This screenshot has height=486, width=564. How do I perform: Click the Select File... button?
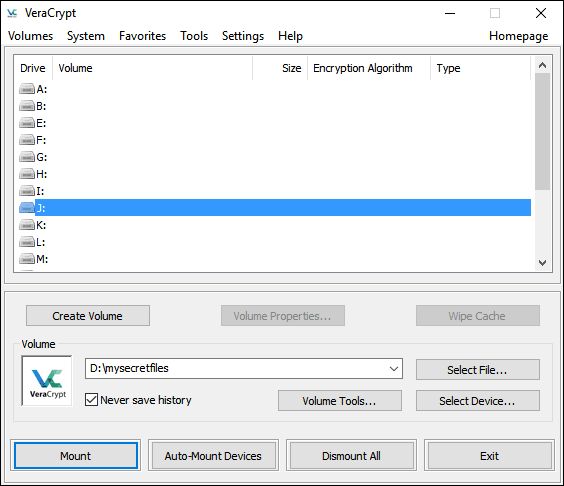(x=478, y=369)
